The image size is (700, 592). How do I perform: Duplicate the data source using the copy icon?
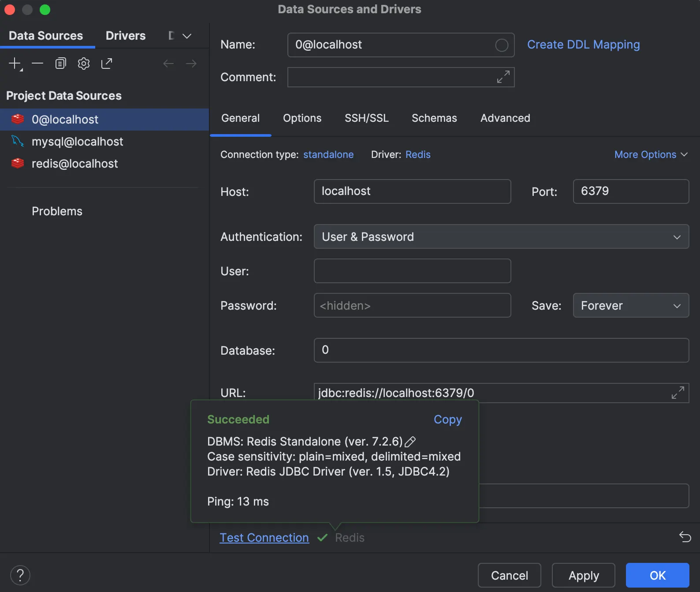60,64
